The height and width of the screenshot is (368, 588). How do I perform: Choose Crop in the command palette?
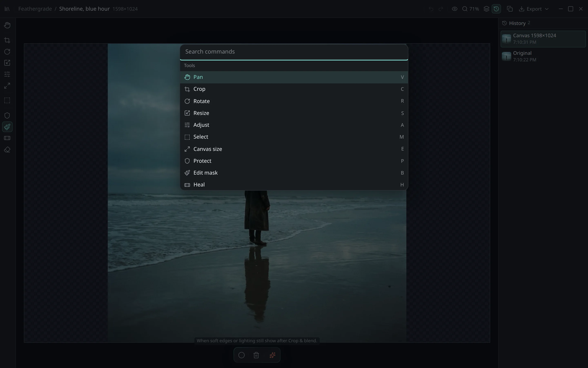(x=294, y=89)
